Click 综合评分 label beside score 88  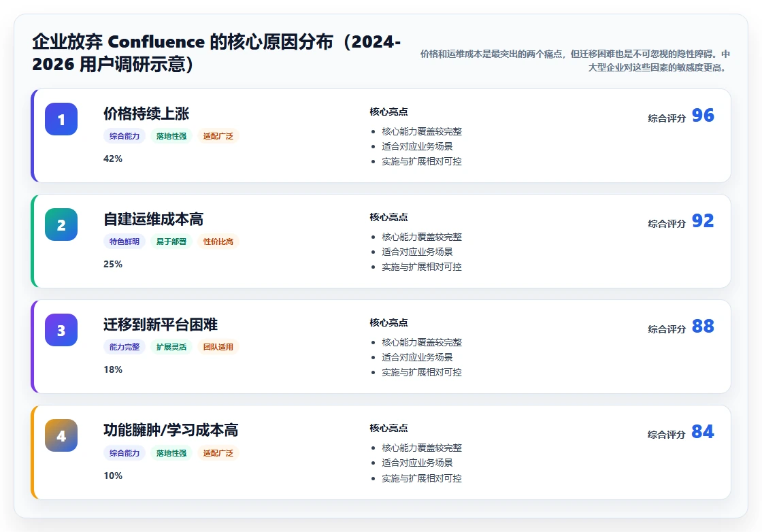click(x=667, y=329)
